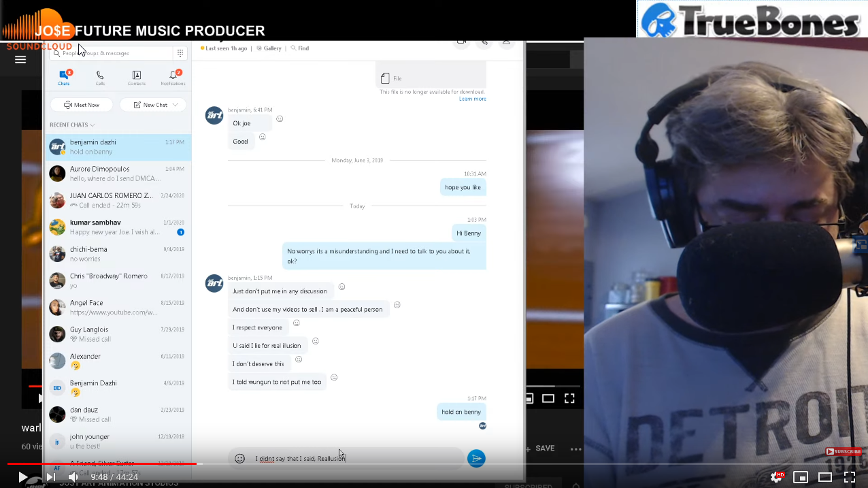Click the Learn more link
This screenshot has width=868, height=488.
pos(473,99)
